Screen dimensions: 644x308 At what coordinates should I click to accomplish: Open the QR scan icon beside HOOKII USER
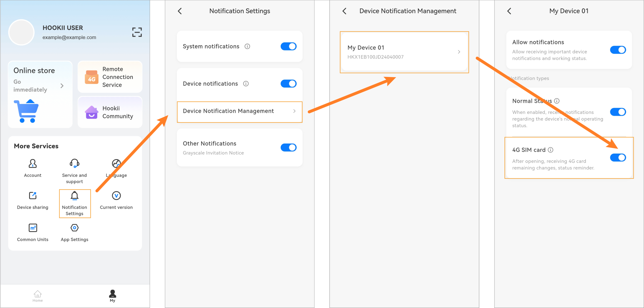tap(137, 32)
